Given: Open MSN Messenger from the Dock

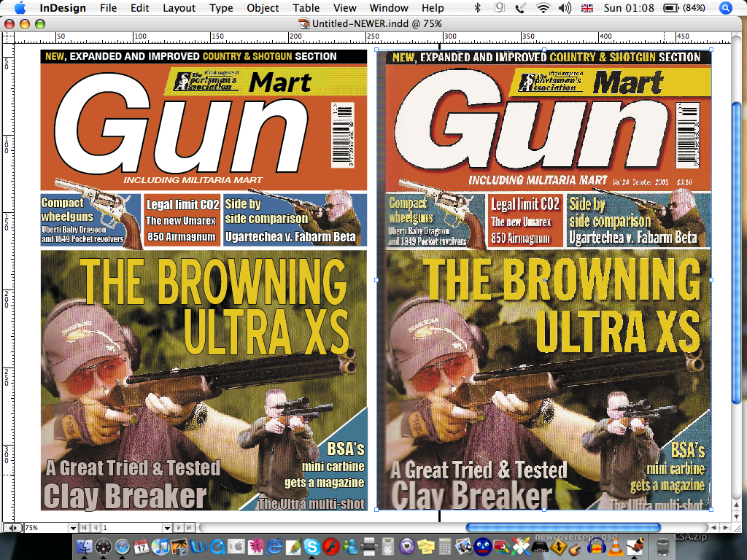Looking at the screenshot, I should pyautogui.click(x=350, y=547).
